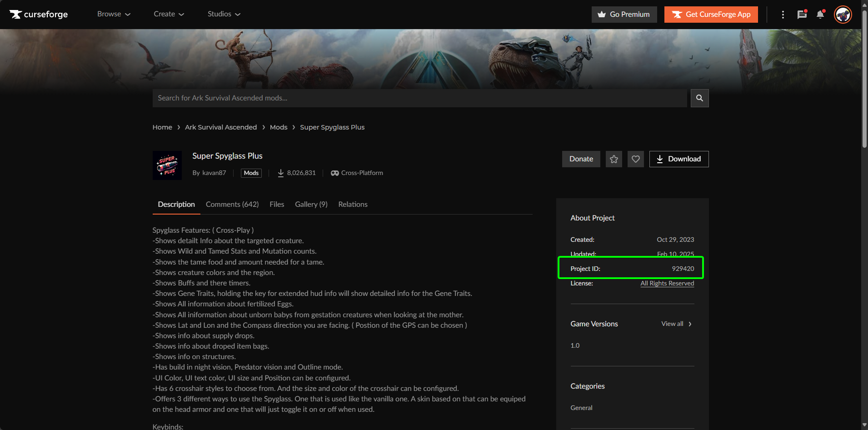
Task: Click the search magnifier button
Action: [699, 98]
